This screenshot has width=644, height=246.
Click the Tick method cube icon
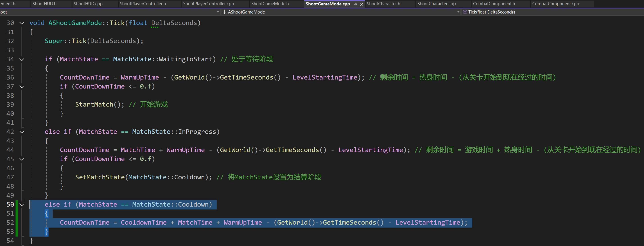tap(465, 12)
